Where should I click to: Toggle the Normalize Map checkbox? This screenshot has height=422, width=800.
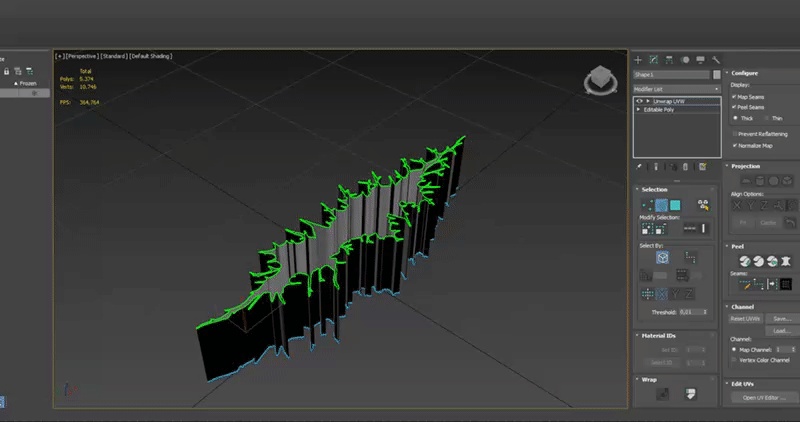(x=735, y=145)
